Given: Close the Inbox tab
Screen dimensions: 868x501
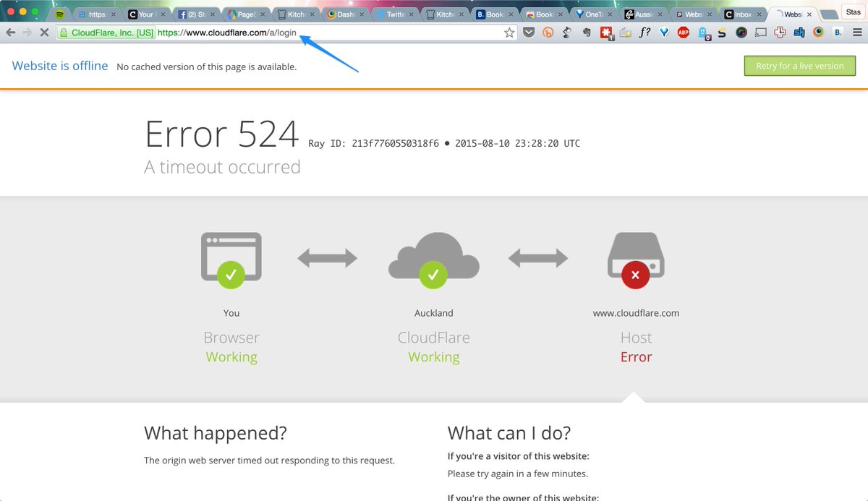Looking at the screenshot, I should point(759,14).
